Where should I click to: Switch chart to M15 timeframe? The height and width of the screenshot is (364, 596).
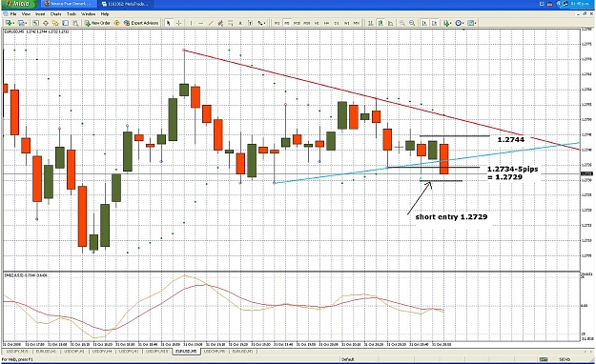297,23
